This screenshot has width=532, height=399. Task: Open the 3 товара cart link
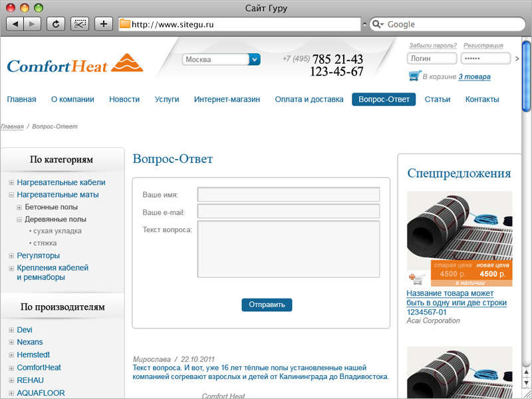pyautogui.click(x=474, y=77)
